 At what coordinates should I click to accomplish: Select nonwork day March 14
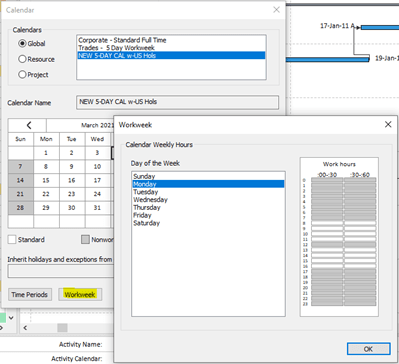pos(21,180)
